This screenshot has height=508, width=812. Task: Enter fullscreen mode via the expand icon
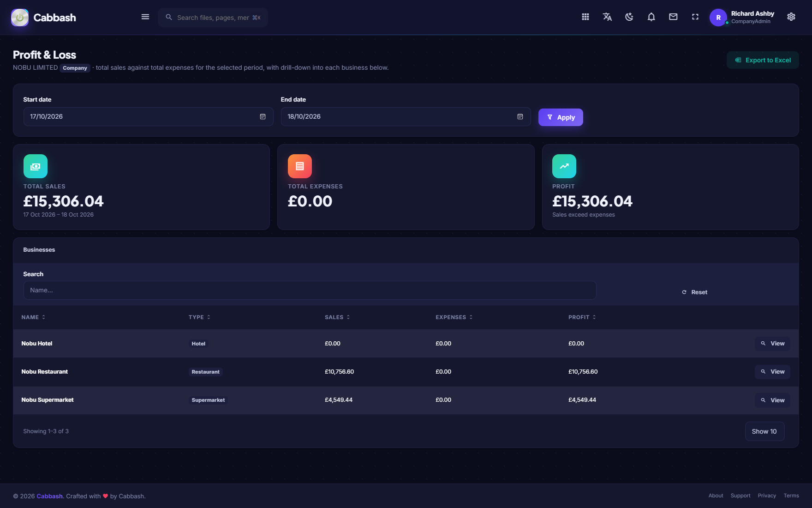click(695, 17)
